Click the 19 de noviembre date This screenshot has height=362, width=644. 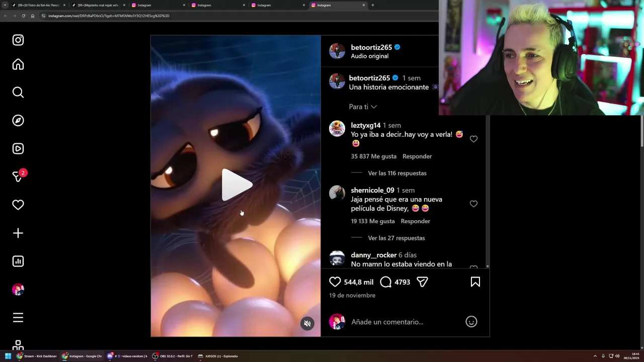[352, 295]
